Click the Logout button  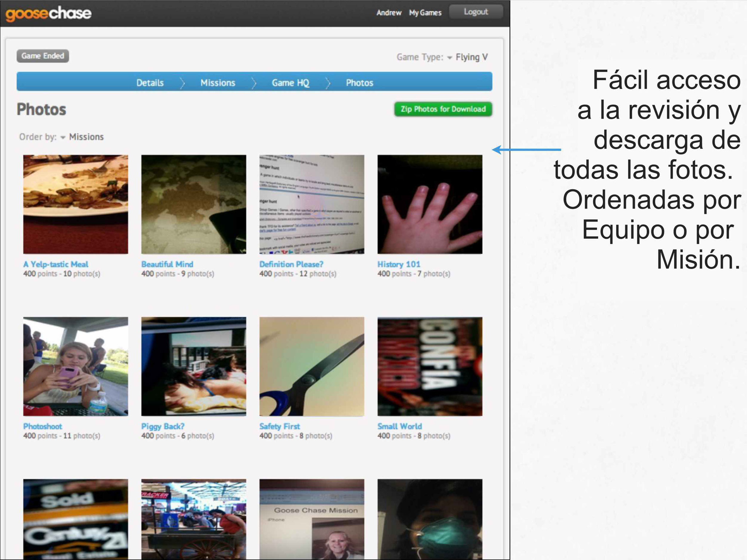476,12
